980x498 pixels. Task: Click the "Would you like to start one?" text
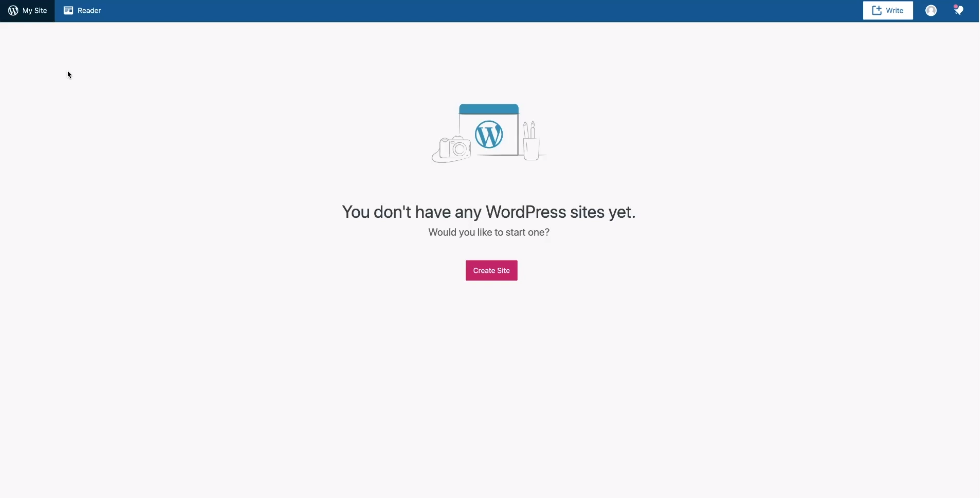[x=489, y=232]
